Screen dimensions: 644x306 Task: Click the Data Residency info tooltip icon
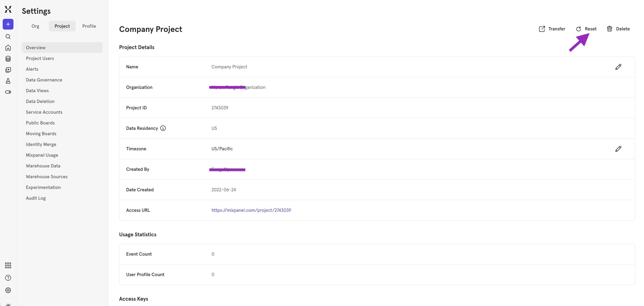pos(163,128)
